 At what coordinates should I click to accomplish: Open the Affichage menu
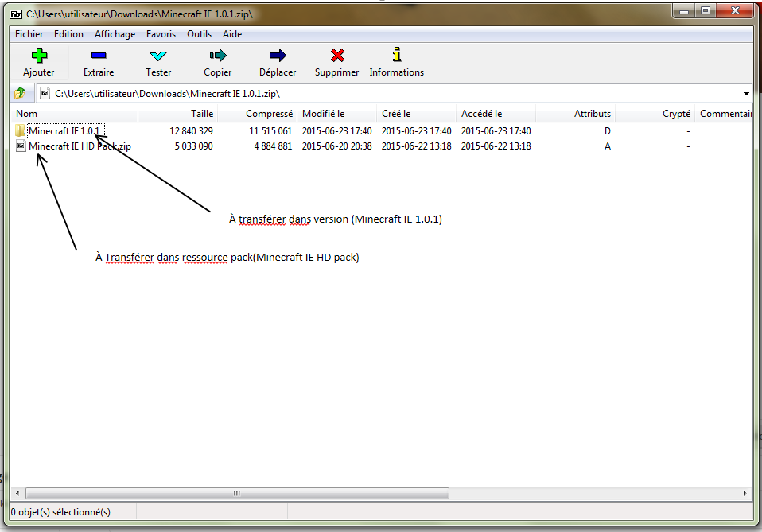pyautogui.click(x=115, y=34)
